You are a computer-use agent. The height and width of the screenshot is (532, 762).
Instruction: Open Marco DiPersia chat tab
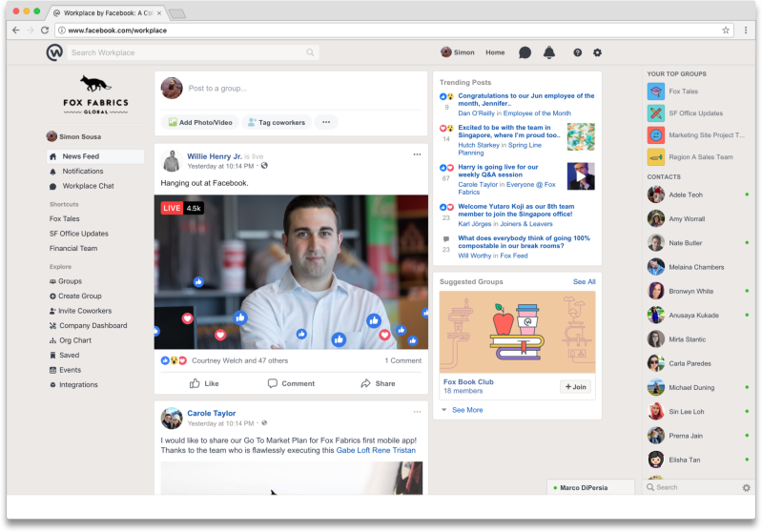591,487
